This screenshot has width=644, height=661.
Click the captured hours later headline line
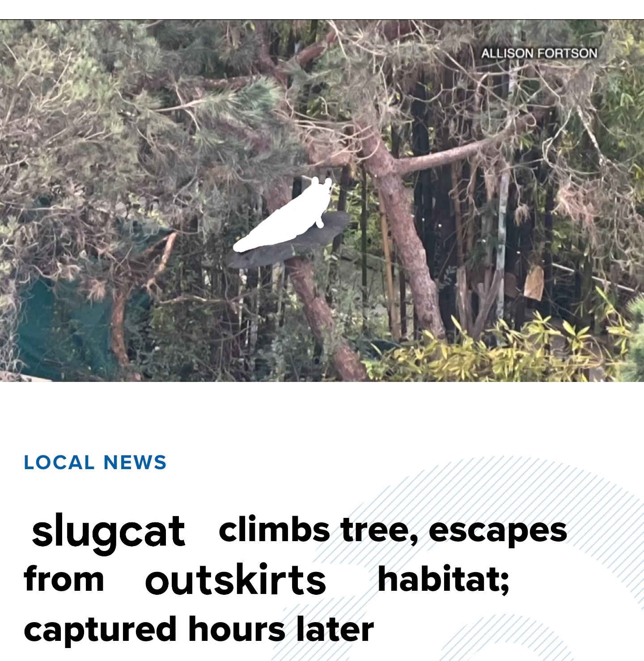coord(199,629)
